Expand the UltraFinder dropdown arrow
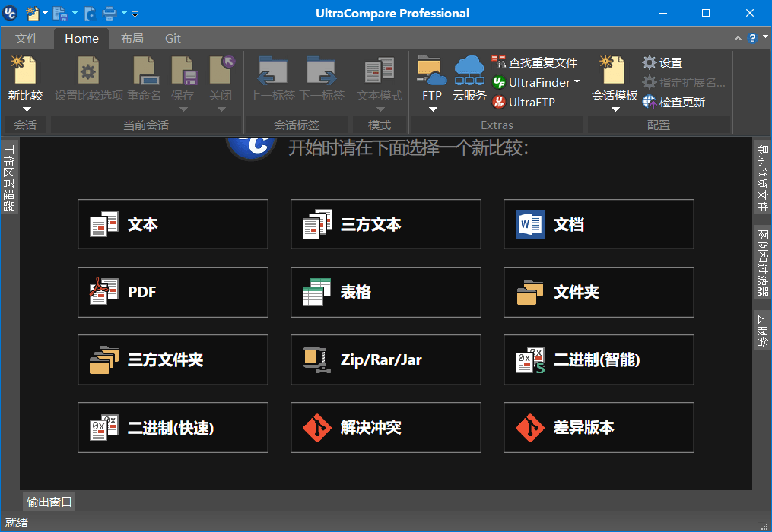772x532 pixels. pos(577,82)
